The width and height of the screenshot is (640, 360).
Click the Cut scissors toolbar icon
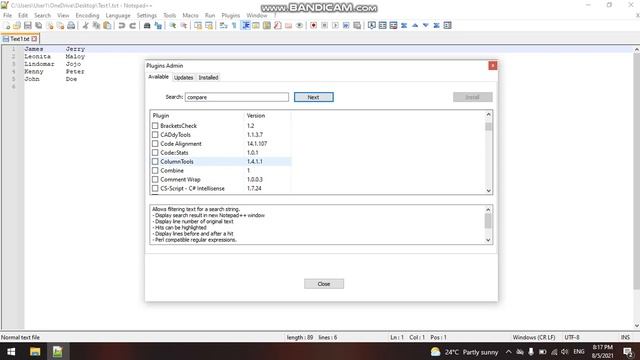[85, 25]
